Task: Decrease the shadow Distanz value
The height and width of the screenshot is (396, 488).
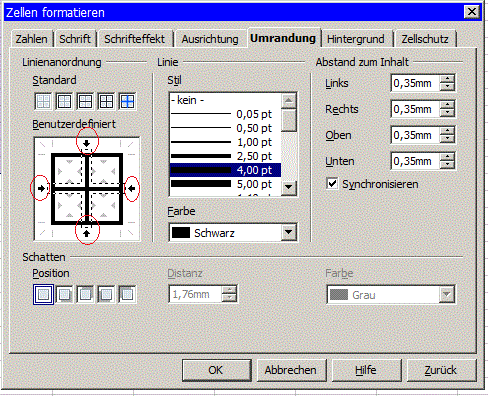Action: (x=229, y=298)
